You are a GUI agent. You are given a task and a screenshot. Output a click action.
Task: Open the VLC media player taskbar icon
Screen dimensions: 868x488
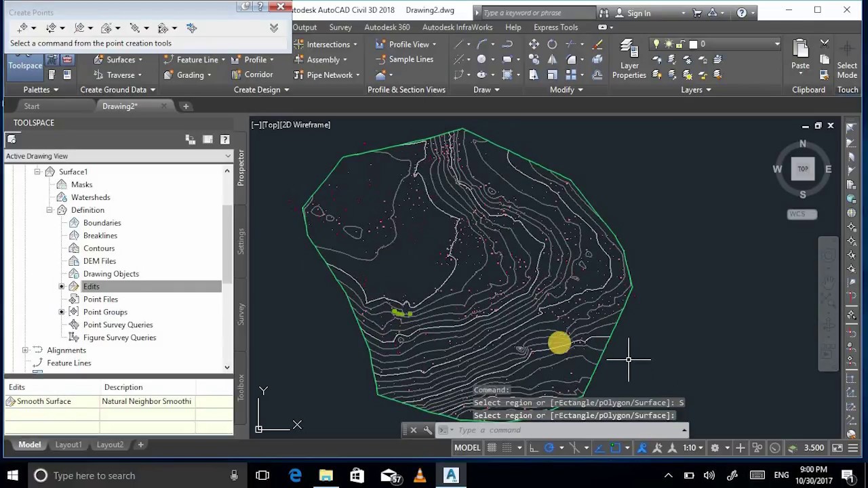pyautogui.click(x=420, y=476)
